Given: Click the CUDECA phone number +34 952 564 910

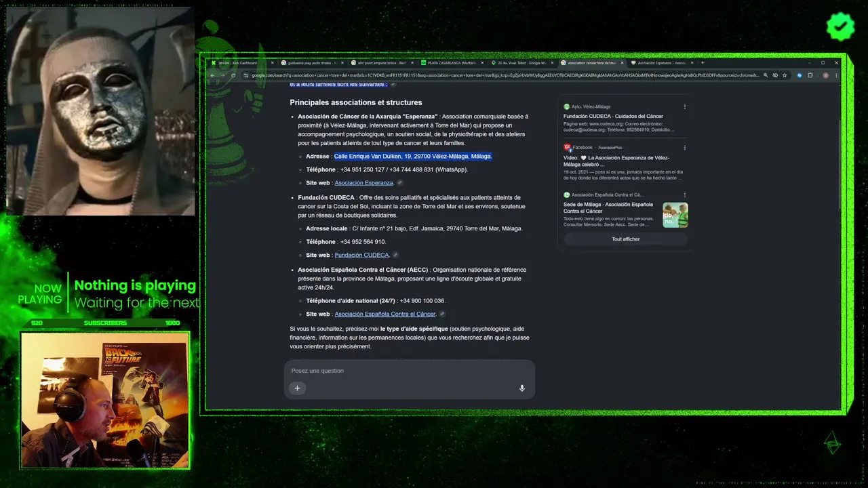Looking at the screenshot, I should (363, 242).
